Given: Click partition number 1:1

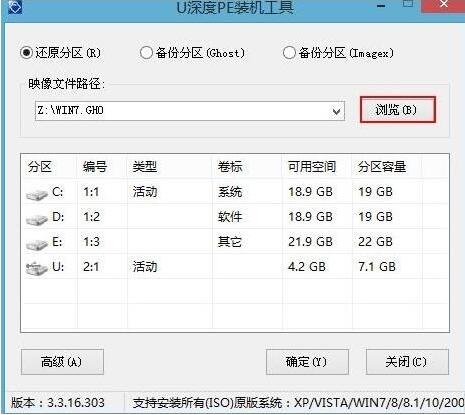Looking at the screenshot, I should (x=91, y=192).
